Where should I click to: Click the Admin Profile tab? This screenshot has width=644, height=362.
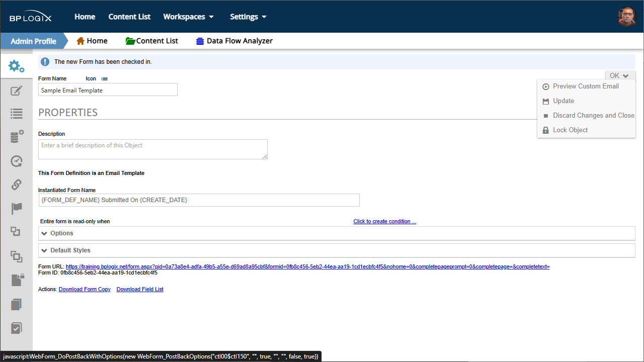click(33, 41)
